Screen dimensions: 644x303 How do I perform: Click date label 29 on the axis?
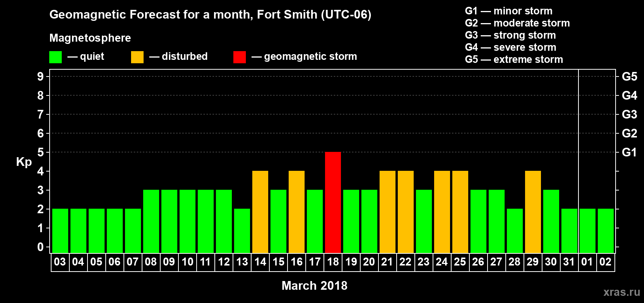pos(533,262)
